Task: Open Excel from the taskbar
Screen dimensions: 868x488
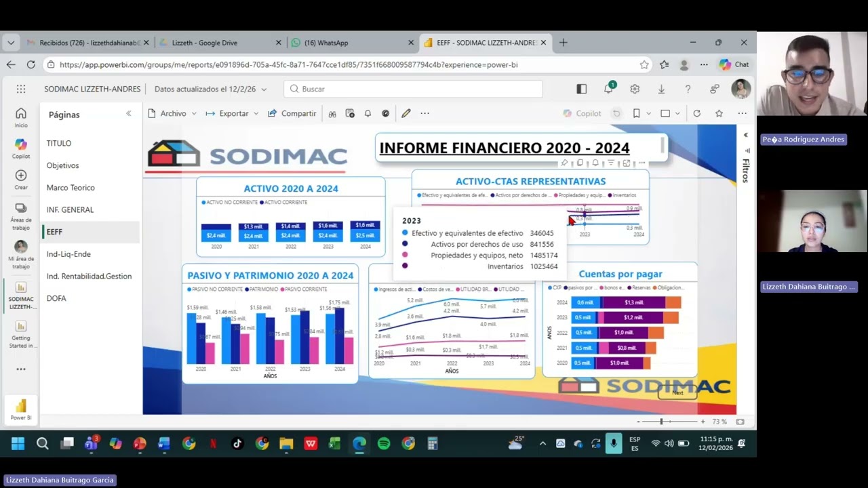Action: (x=335, y=444)
